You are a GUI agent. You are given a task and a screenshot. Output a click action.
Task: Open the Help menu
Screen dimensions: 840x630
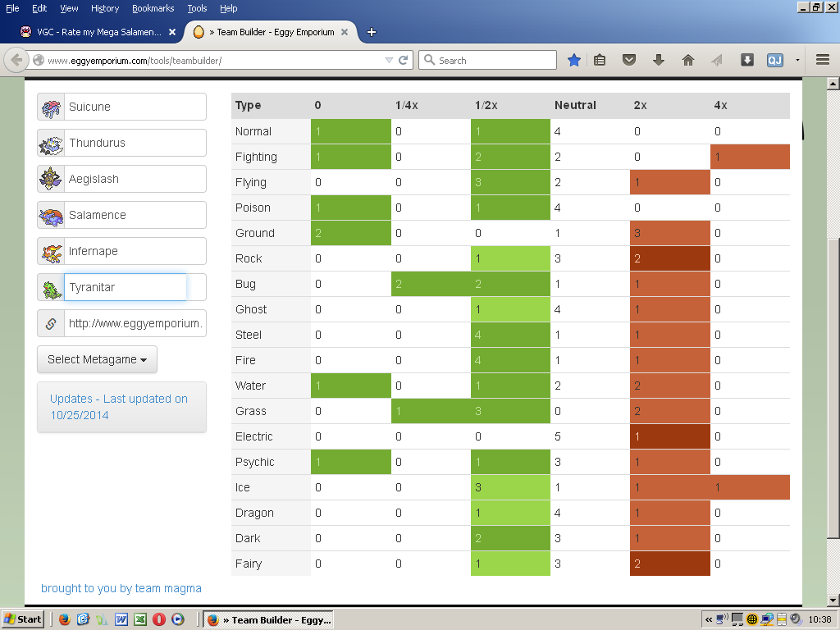pos(228,8)
